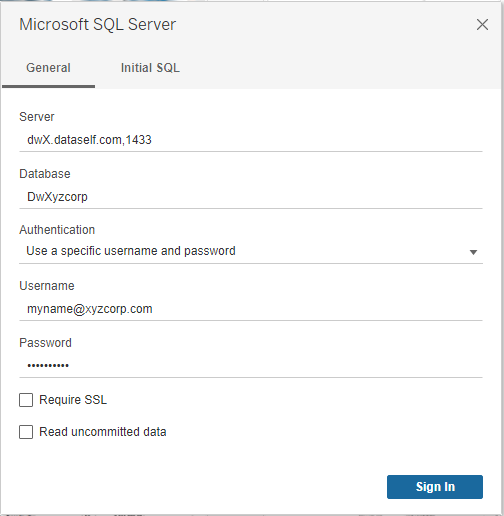
Task: Click the 'Read uncommitted data' label text
Action: 103,432
